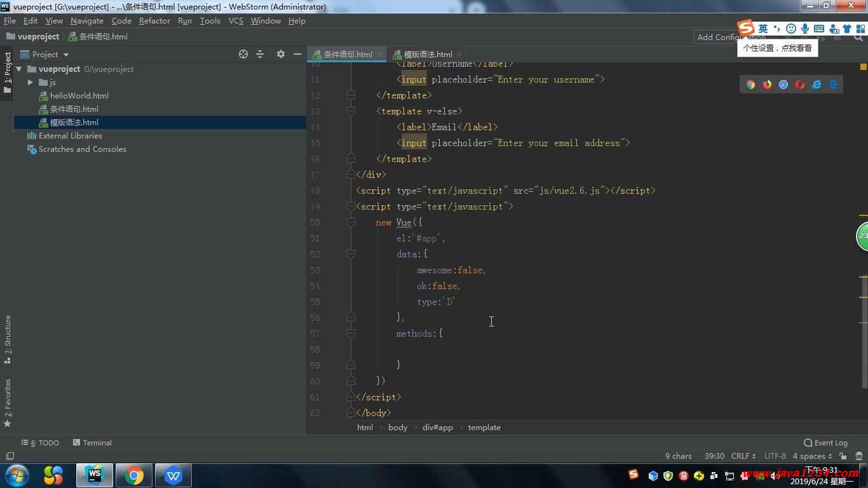This screenshot has width=868, height=488.
Task: Click the body breadcrumb
Action: point(398,427)
